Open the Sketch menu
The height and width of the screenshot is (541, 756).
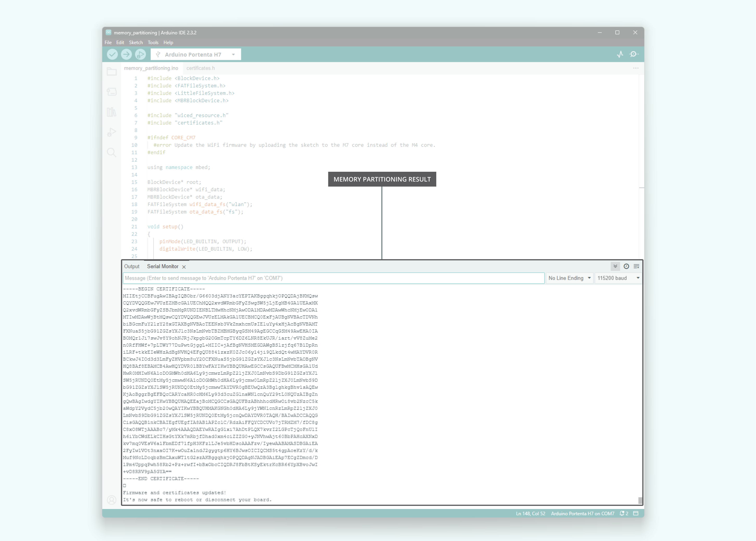[136, 42]
